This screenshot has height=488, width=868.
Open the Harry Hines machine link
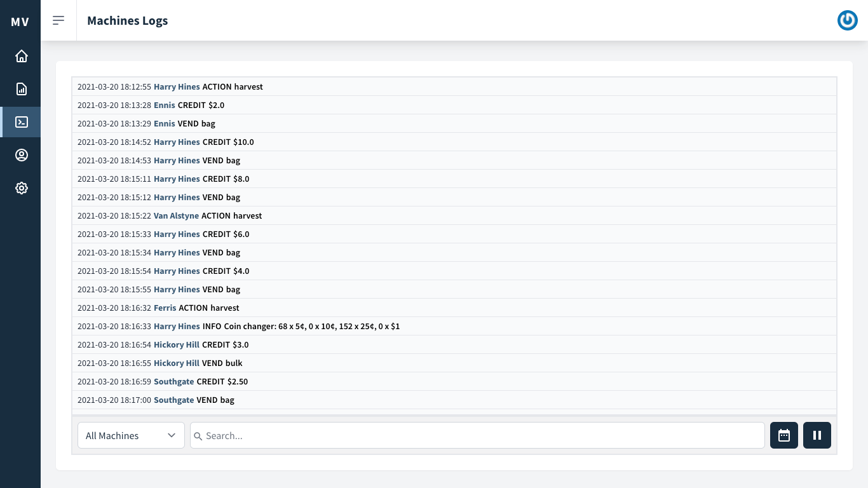tap(176, 86)
